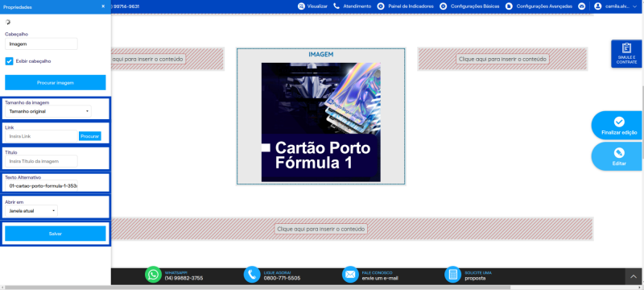Click the left 'aqui para inserir o conteúdo' placeholder

point(148,59)
